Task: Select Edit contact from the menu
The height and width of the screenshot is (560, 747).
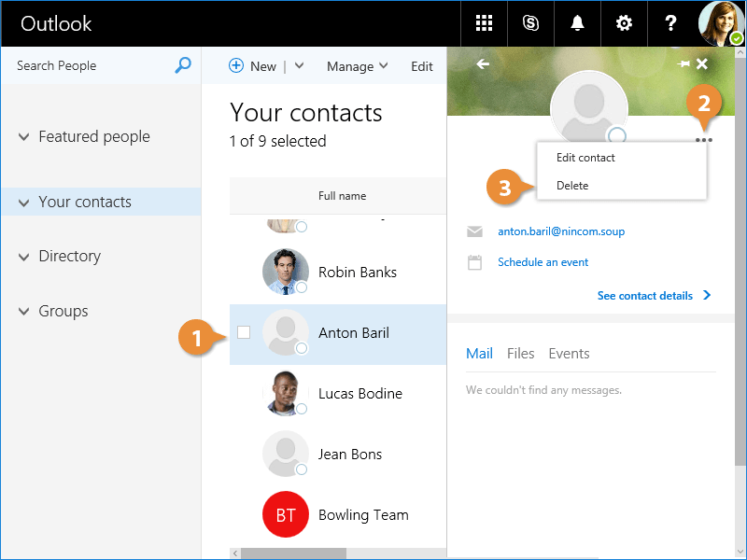Action: pos(585,158)
